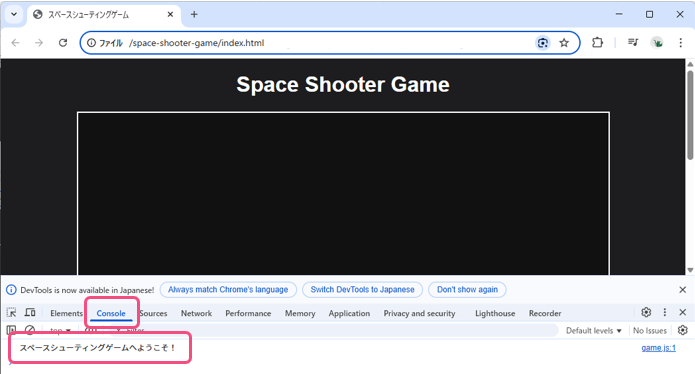Viewport: 695px width, 374px height.
Task: Open the Chrome three-dot menu
Action: point(680,43)
